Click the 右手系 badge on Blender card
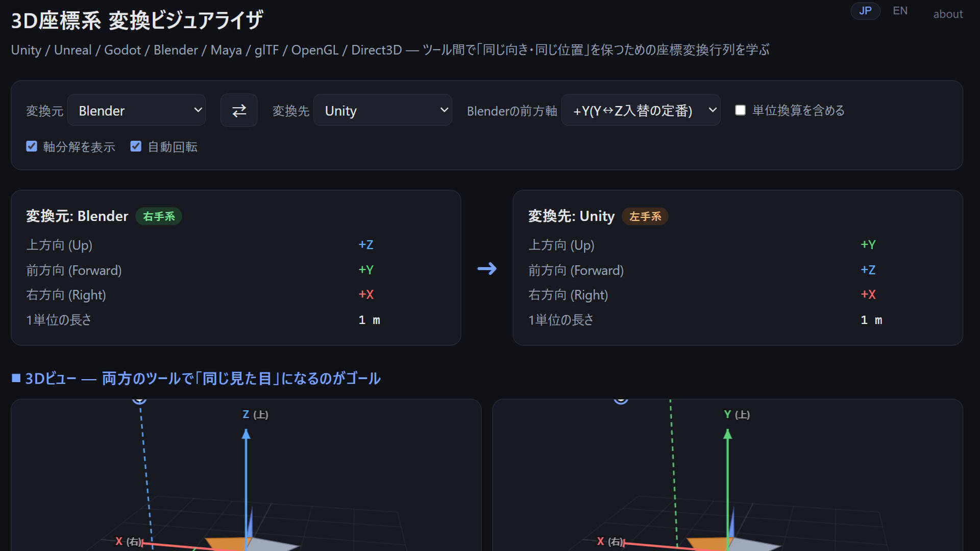The height and width of the screenshot is (551, 980). tap(159, 216)
